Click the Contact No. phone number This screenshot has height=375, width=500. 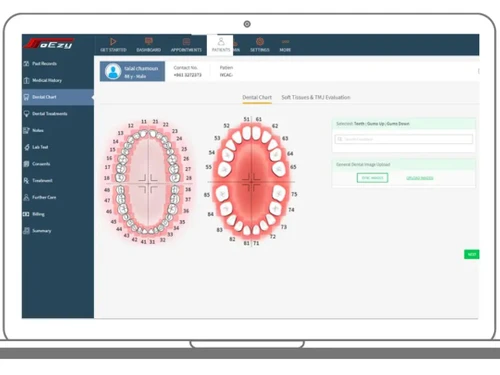tap(187, 75)
